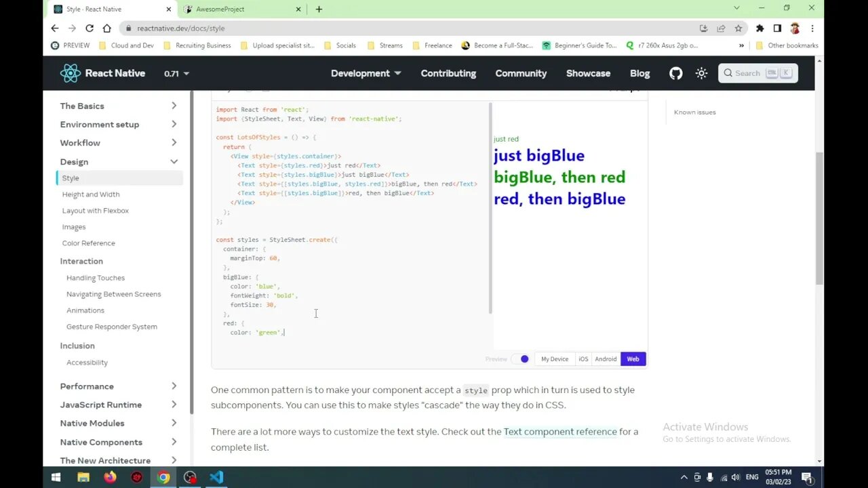The image size is (868, 488).
Task: Open the Freelance bookmark folder
Action: (432, 45)
